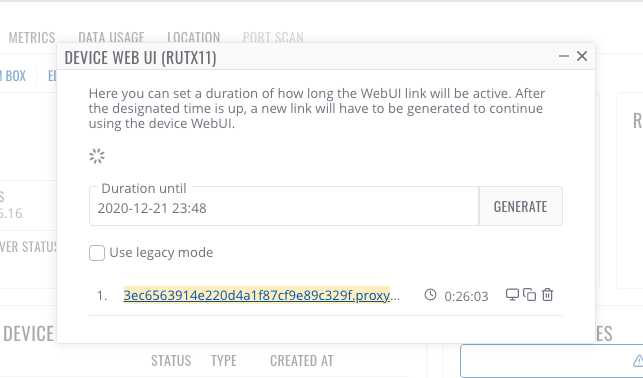This screenshot has height=378, width=643.
Task: Close the Device Web UI dialog
Action: 582,56
